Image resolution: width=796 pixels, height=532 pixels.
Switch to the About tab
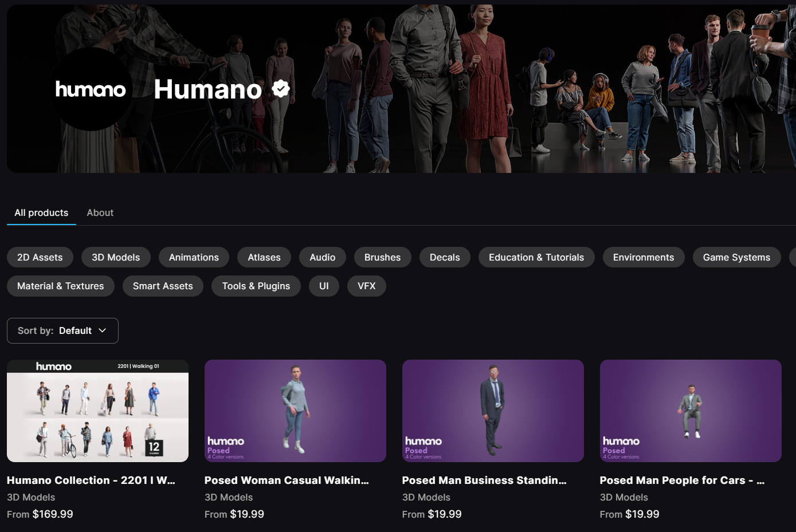pos(100,212)
